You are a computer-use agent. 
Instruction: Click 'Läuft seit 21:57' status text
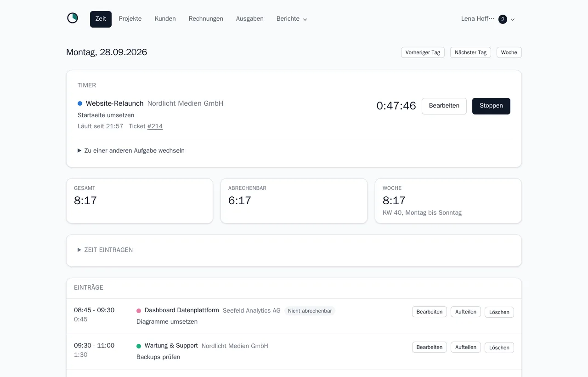pos(101,126)
